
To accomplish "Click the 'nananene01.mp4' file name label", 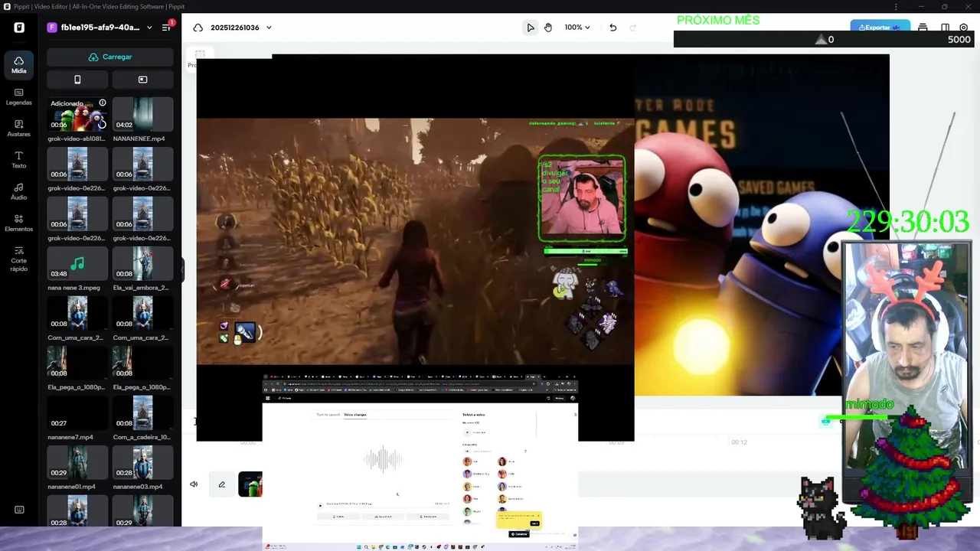I will 72,487.
